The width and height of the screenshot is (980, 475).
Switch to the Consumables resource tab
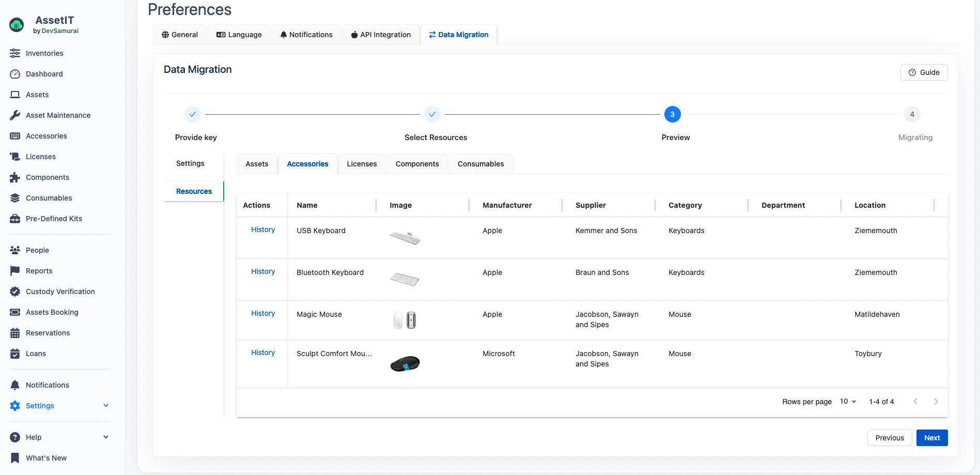[x=480, y=164]
